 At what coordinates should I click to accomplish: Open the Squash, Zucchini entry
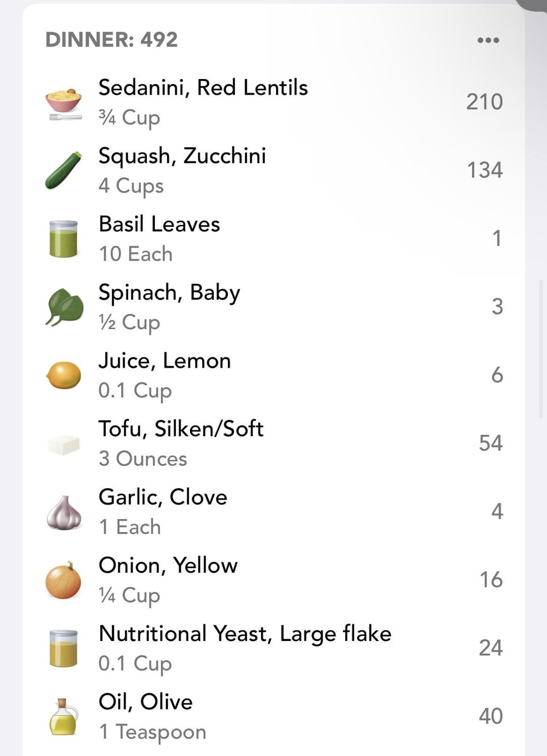[182, 156]
